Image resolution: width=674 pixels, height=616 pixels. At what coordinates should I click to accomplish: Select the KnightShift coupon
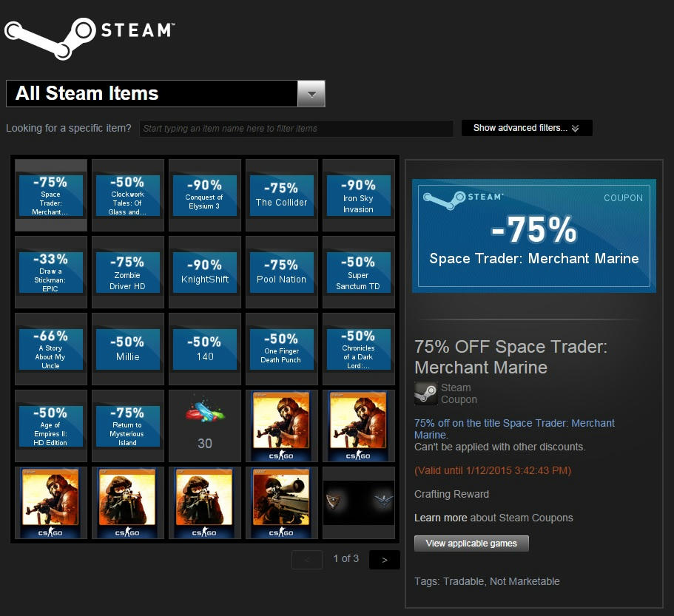(x=205, y=272)
